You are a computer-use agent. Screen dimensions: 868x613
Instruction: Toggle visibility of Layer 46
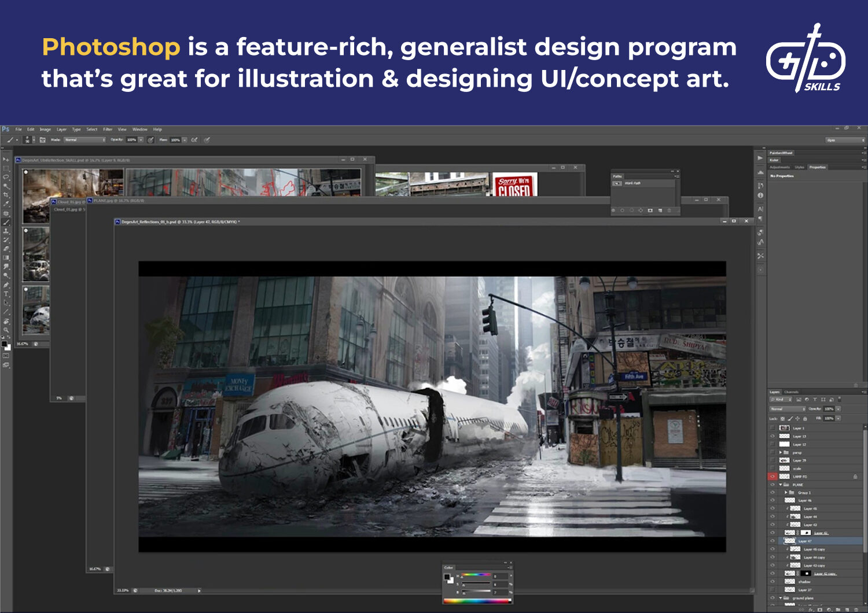[772, 500]
